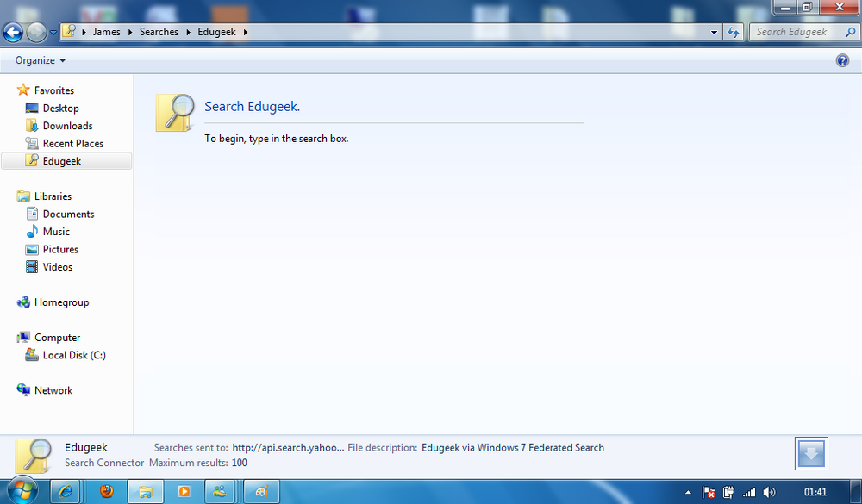Expand the arrow between Searches and Edugeek
Image resolution: width=862 pixels, height=504 pixels.
coord(188,32)
